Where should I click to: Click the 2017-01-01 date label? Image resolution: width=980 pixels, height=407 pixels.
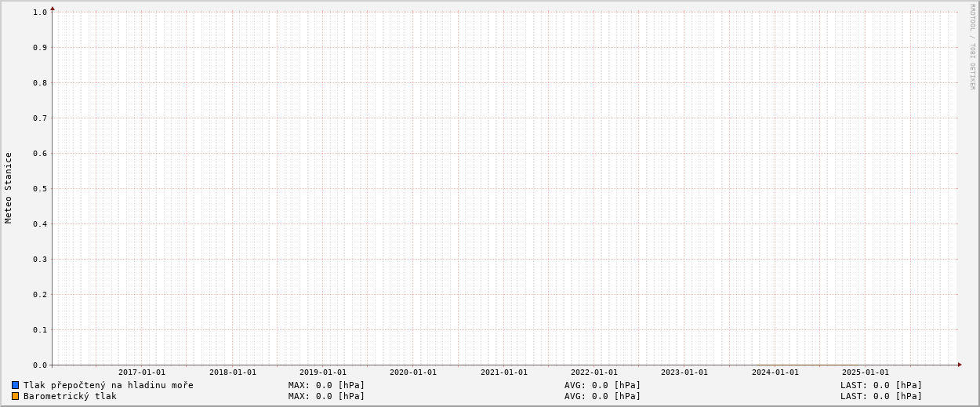(142, 372)
